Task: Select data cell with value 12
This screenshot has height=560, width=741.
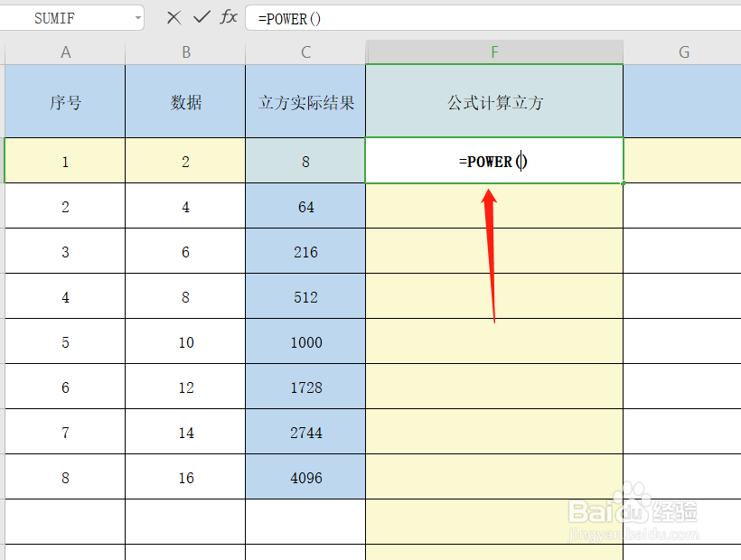Action: tap(186, 387)
